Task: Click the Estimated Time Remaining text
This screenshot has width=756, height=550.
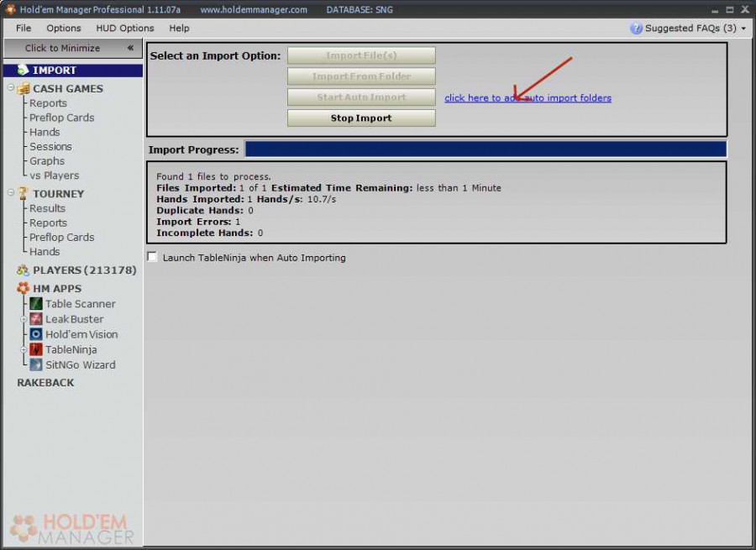Action: 342,188
